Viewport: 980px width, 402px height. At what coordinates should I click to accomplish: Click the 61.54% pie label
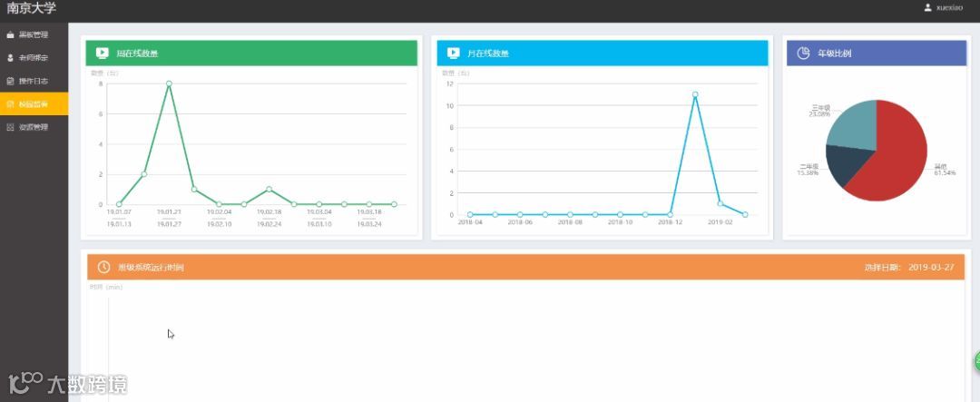945,173
